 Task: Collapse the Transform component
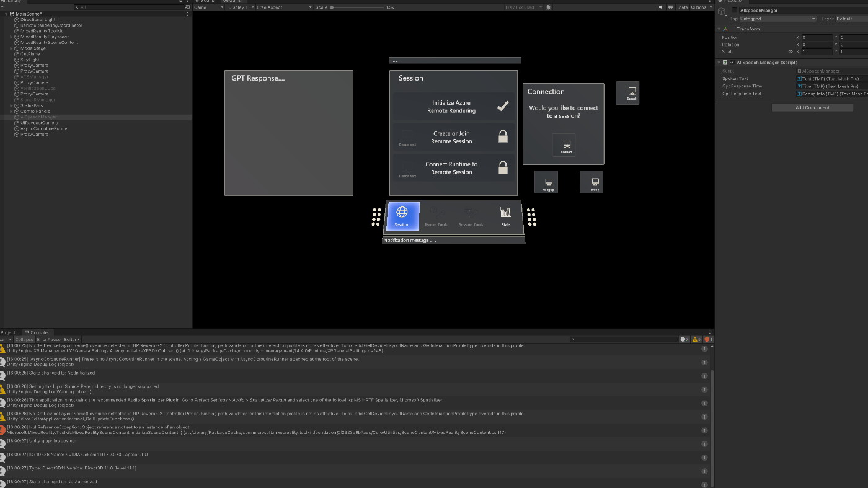pos(719,29)
